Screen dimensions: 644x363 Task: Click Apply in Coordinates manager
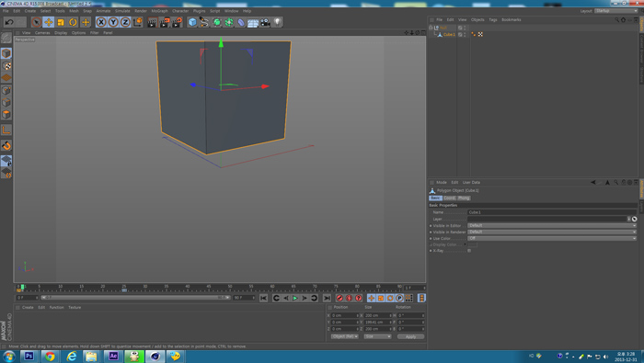point(410,336)
